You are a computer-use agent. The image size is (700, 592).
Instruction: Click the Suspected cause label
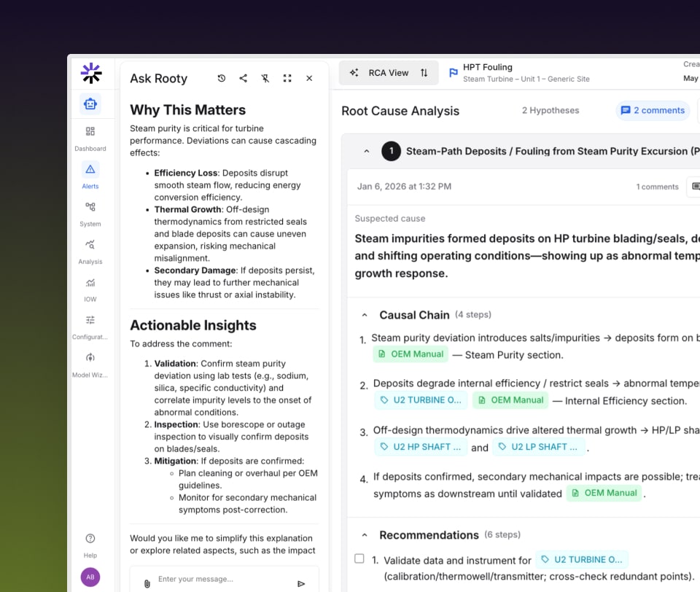[x=389, y=218]
